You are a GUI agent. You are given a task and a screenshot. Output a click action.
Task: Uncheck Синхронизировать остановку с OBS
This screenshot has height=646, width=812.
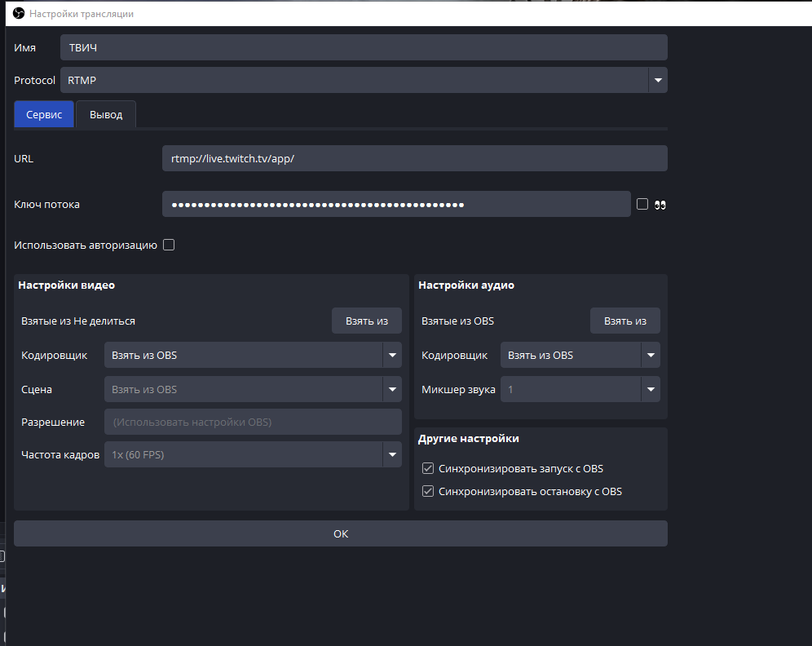click(428, 491)
